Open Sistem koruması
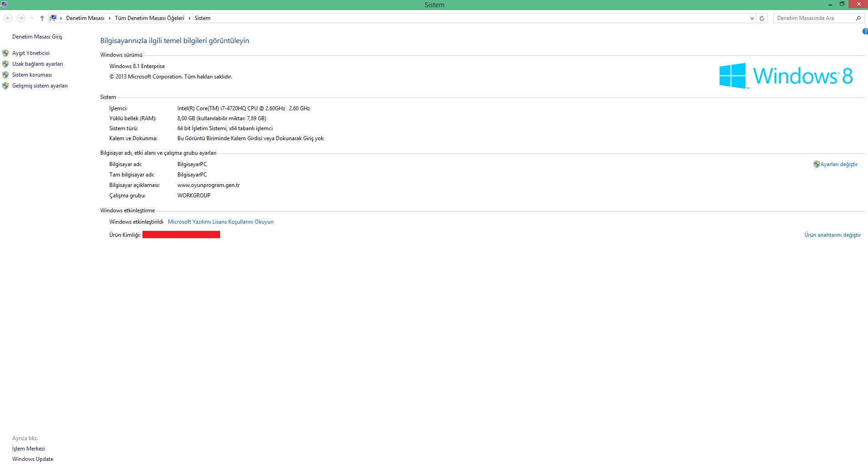868x470 pixels. tap(32, 75)
